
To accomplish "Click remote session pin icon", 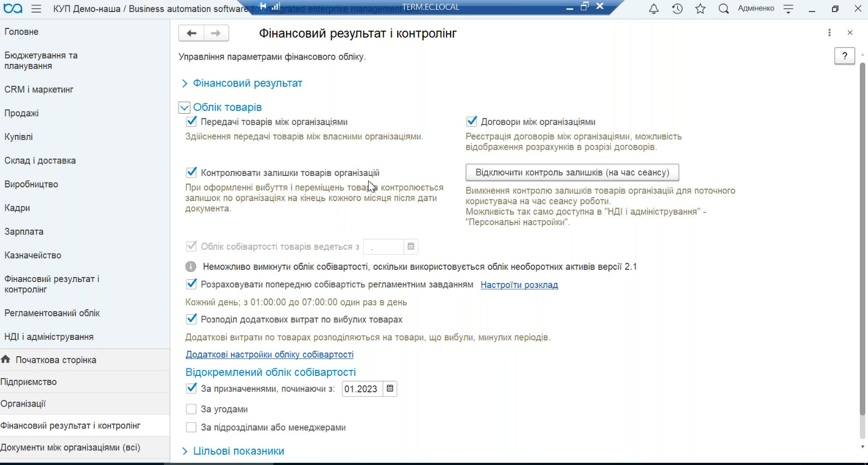I will (263, 6).
